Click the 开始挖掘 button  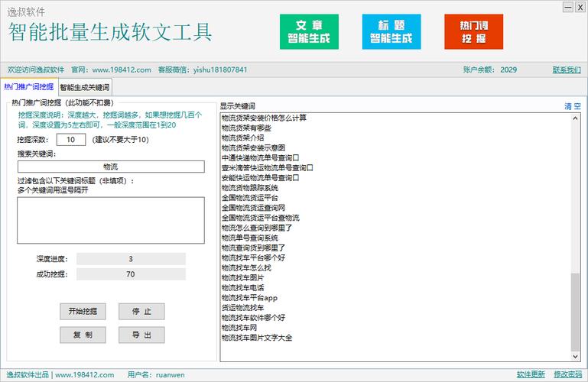[x=83, y=311]
